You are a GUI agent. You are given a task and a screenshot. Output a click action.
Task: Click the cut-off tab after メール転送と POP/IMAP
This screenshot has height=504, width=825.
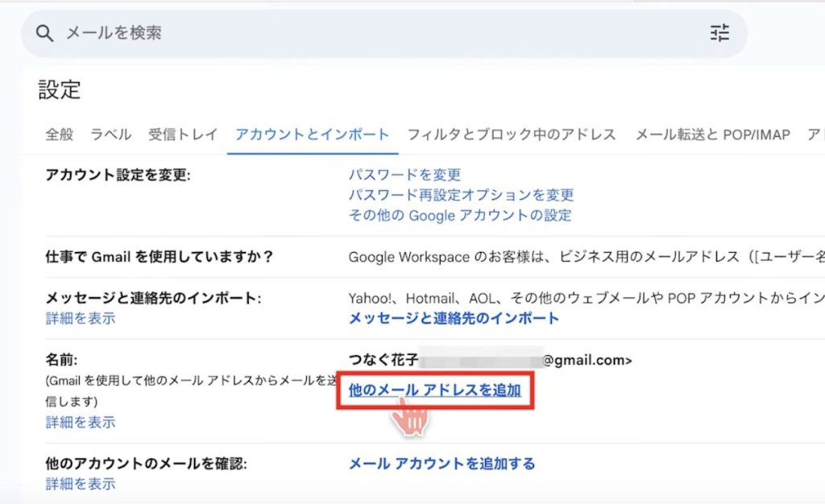tap(815, 134)
